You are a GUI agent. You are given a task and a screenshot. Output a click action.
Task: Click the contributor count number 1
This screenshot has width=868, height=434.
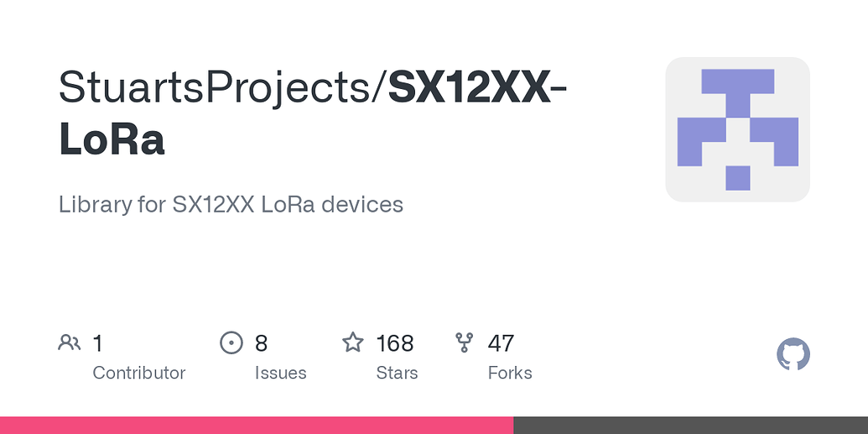[x=97, y=343]
